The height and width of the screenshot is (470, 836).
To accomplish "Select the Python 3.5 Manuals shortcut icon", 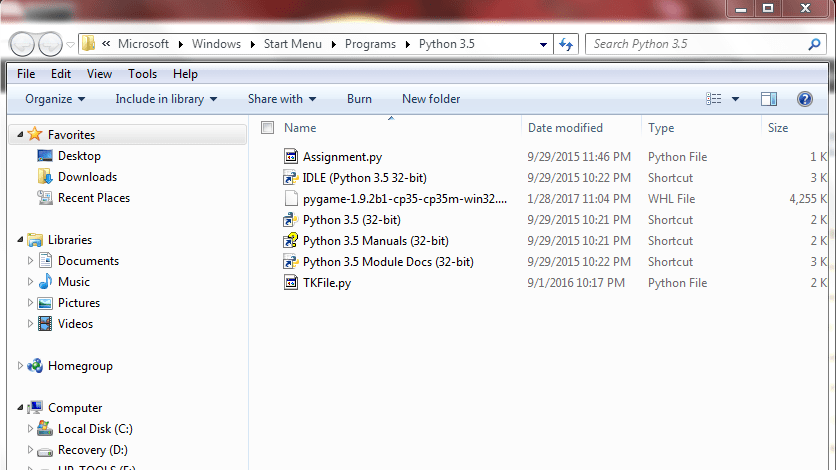I will [x=291, y=241].
